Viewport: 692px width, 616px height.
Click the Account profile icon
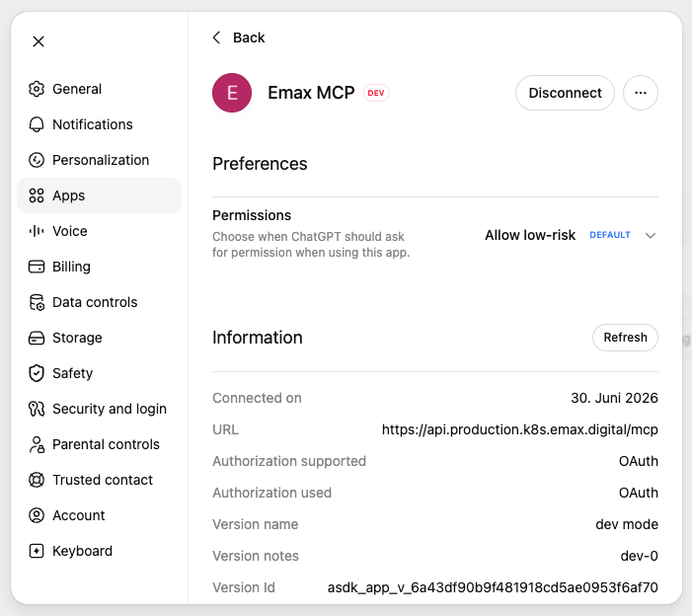[x=37, y=515]
